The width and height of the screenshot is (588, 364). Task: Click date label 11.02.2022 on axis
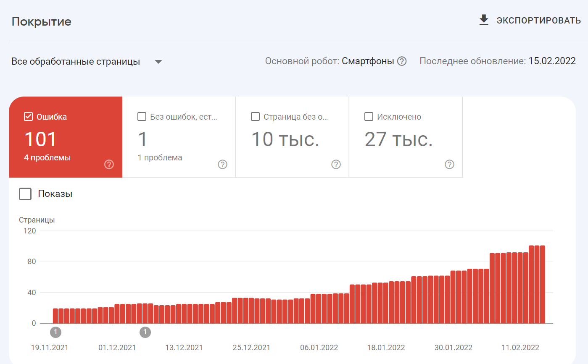520,348
